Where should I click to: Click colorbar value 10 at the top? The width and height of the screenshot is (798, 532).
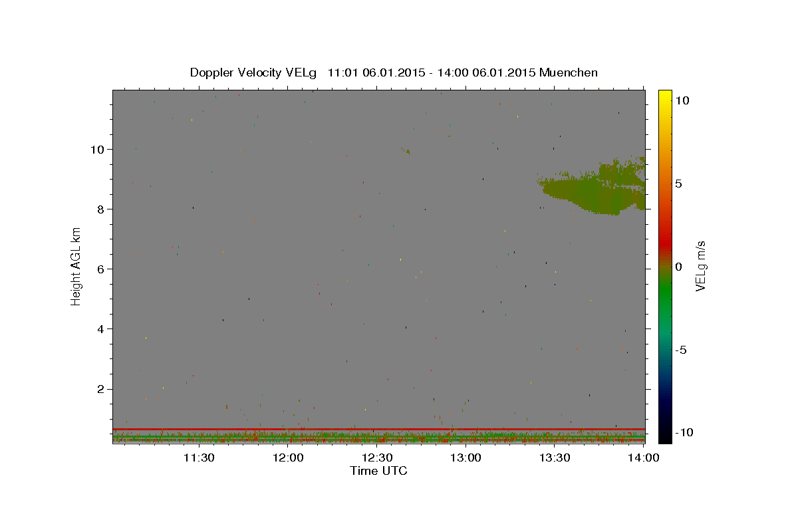point(683,100)
